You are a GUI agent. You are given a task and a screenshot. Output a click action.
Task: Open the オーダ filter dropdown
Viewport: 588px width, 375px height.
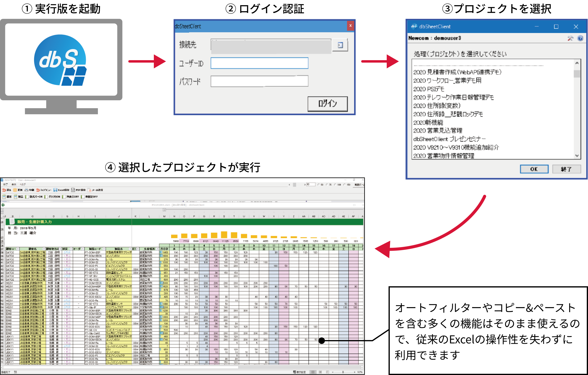tap(82, 249)
